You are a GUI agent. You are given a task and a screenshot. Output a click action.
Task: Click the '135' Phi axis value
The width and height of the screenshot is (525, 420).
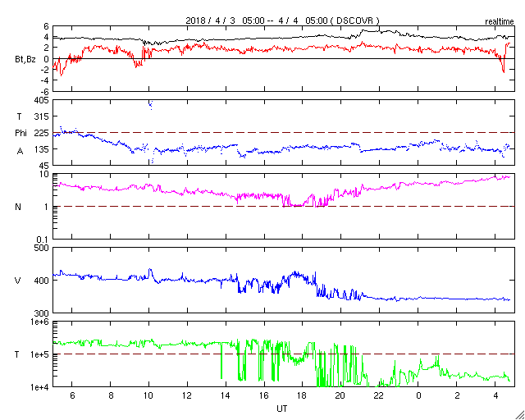click(42, 149)
